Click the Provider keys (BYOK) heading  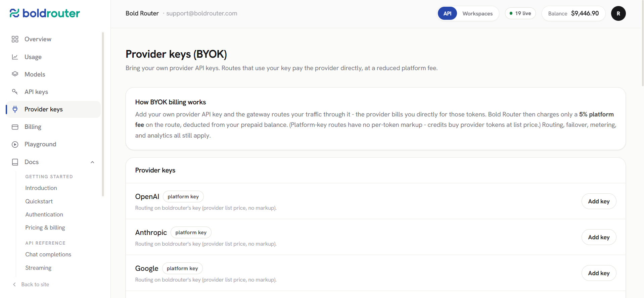(x=176, y=54)
